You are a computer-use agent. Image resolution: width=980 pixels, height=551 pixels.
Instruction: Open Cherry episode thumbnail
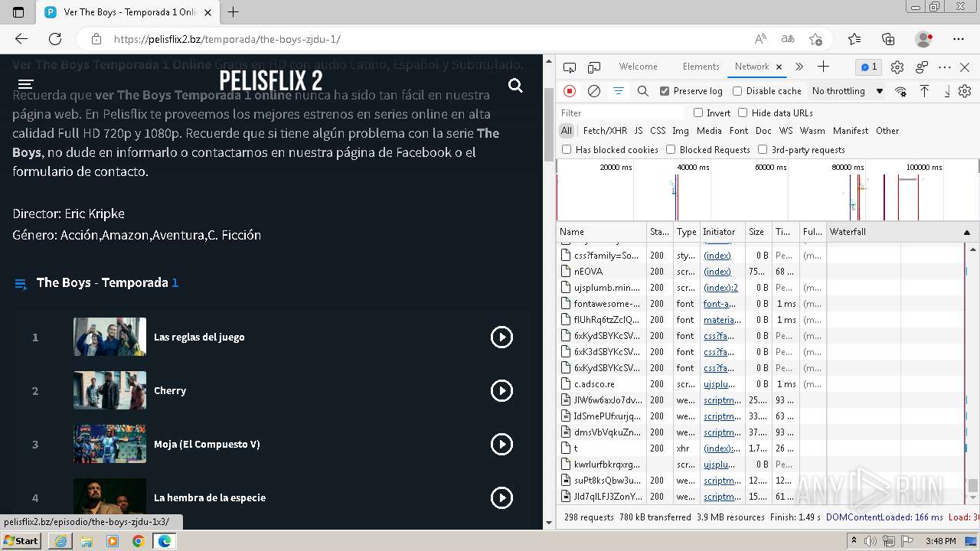(x=109, y=390)
